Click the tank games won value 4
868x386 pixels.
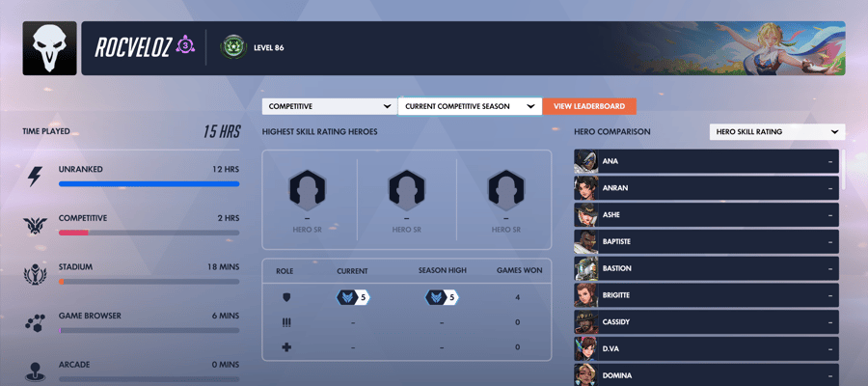tap(518, 297)
